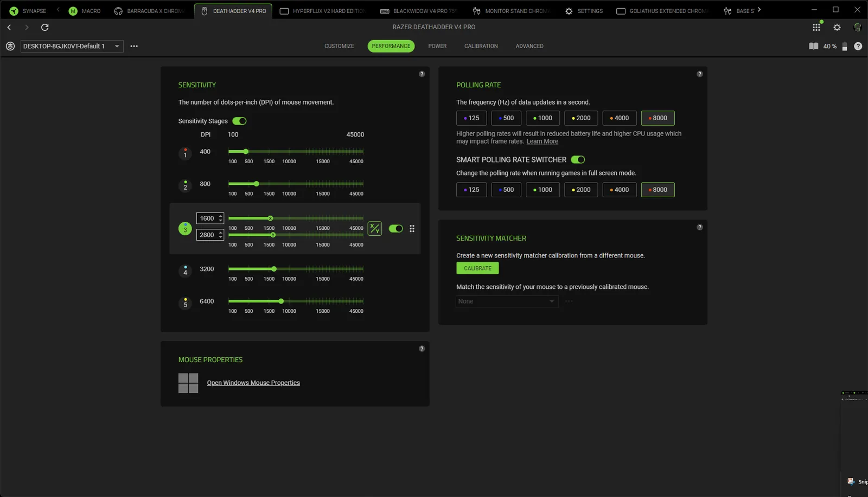Image resolution: width=868 pixels, height=497 pixels.
Task: Click the stage 3 drag handle dots
Action: 412,229
